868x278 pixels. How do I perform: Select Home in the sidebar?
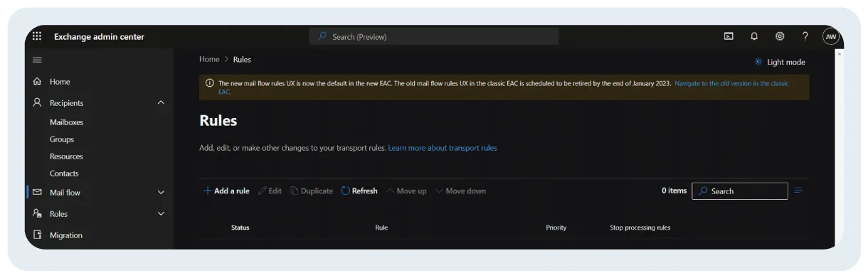click(x=60, y=82)
